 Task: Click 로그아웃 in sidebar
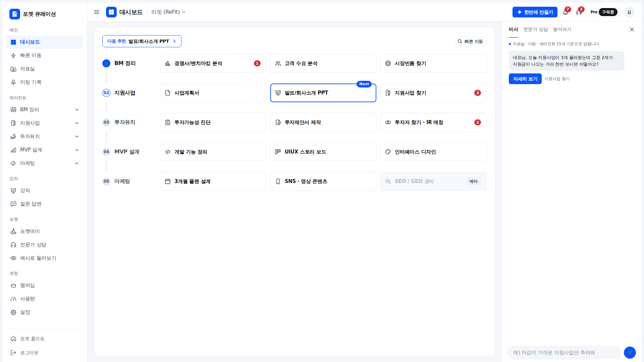pyautogui.click(x=45, y=353)
